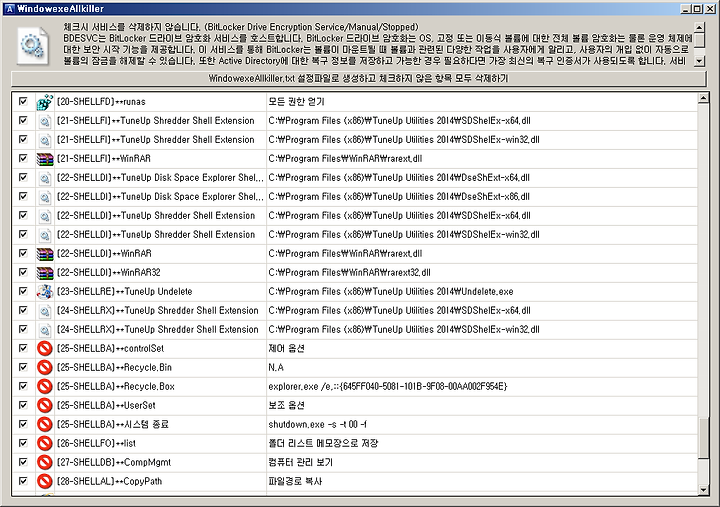This screenshot has width=720, height=507.
Task: Click the rarext32.dll path text
Action: point(349,273)
